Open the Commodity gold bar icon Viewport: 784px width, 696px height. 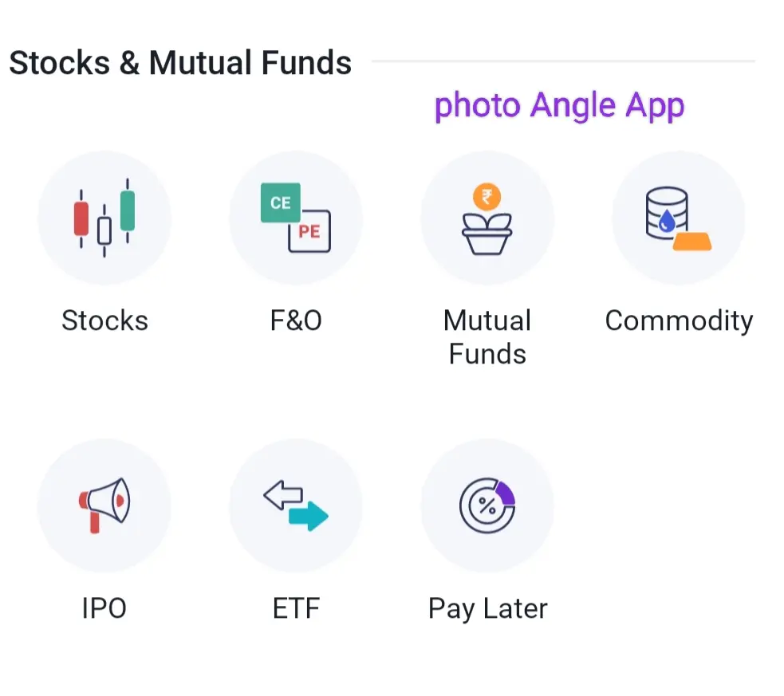pyautogui.click(x=679, y=217)
